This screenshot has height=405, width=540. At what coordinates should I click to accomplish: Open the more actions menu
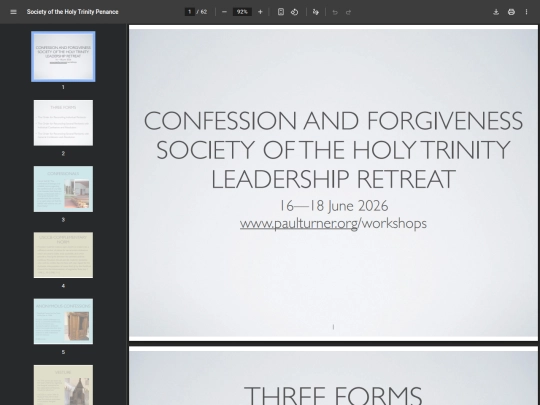pos(527,12)
